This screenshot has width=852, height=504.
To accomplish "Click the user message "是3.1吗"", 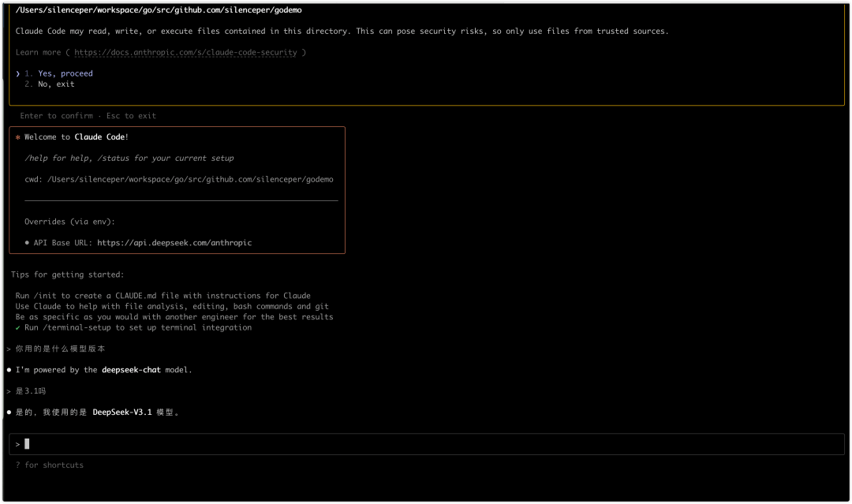I will 31,391.
